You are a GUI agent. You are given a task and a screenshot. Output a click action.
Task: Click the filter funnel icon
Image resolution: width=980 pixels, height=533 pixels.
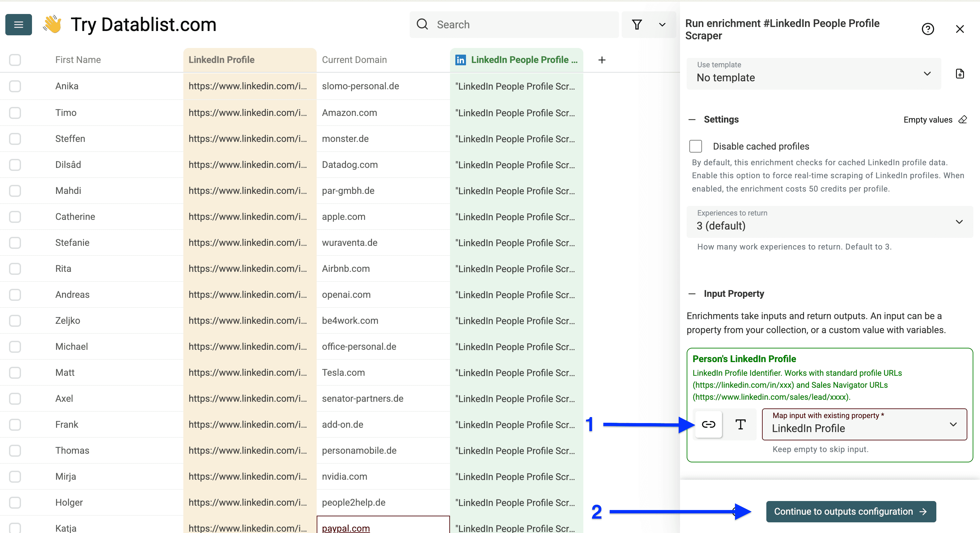[x=637, y=24]
